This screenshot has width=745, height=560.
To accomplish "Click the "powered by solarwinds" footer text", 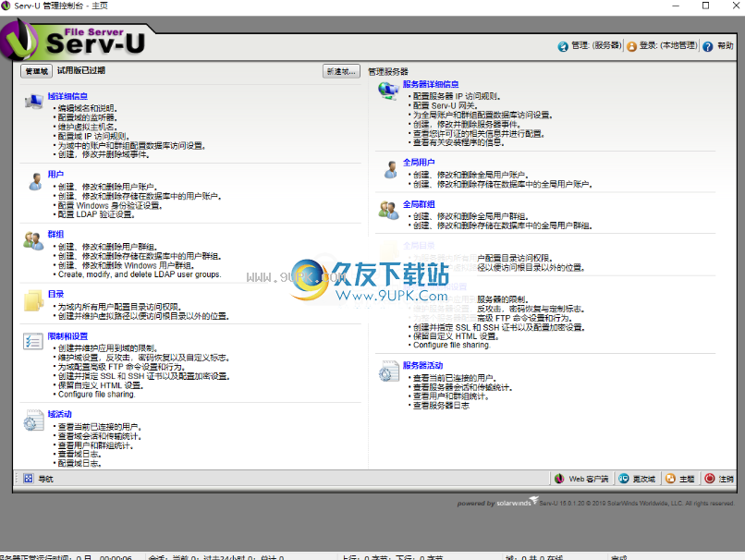I will coord(497,503).
